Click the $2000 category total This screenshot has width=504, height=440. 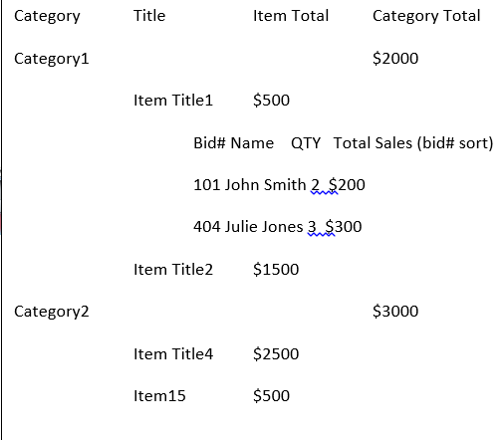(x=395, y=59)
